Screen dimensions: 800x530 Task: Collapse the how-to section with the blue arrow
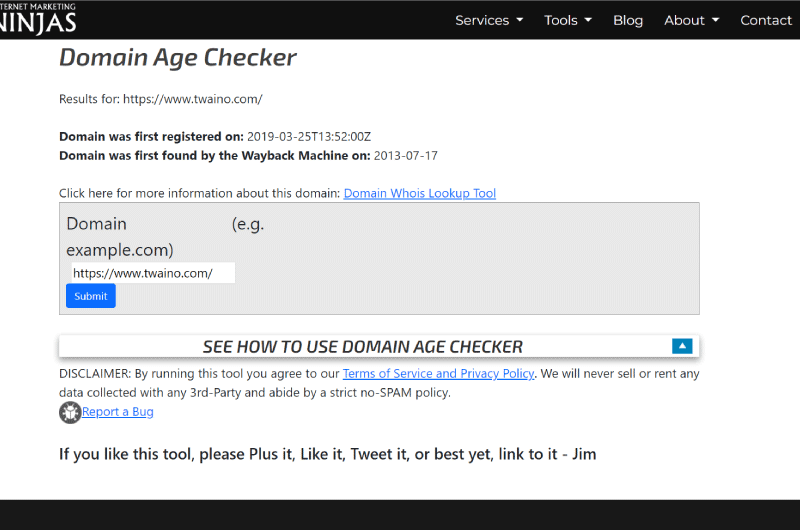click(x=682, y=346)
